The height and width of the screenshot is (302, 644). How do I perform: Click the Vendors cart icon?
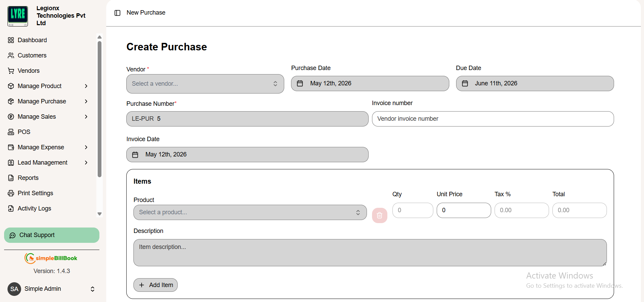point(11,71)
